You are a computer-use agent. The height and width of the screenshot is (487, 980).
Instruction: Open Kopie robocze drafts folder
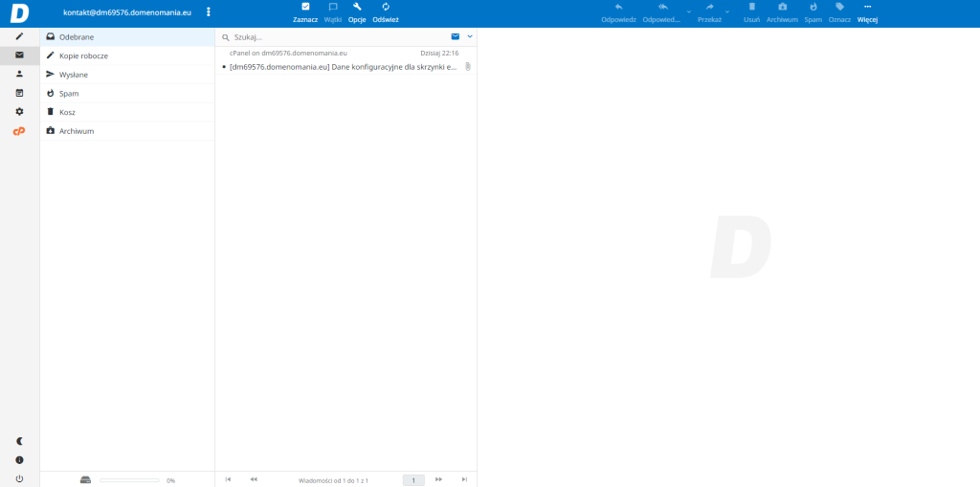127,55
